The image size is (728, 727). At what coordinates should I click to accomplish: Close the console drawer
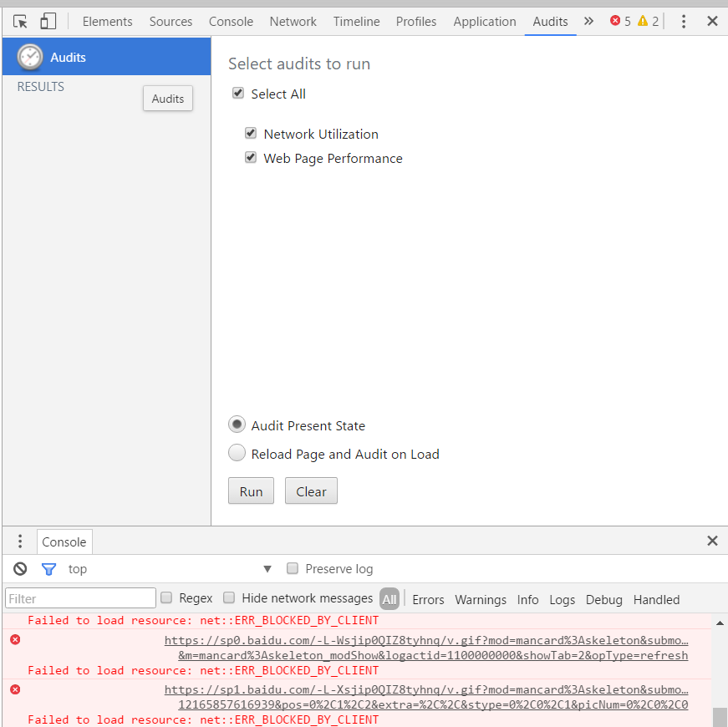(712, 541)
